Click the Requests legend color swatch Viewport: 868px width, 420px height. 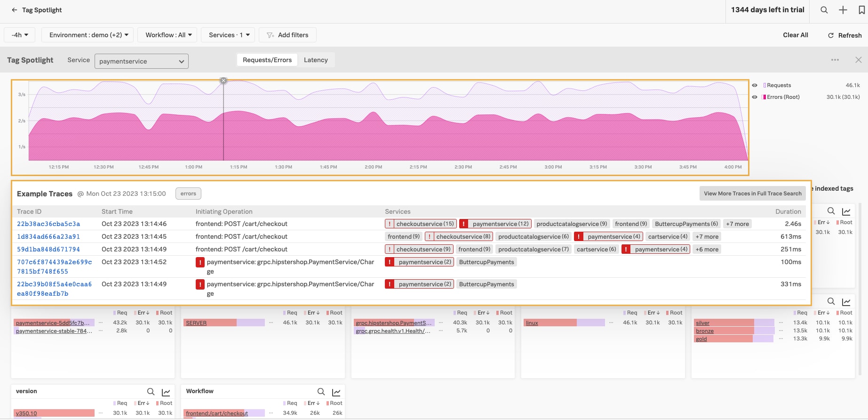[x=764, y=85]
